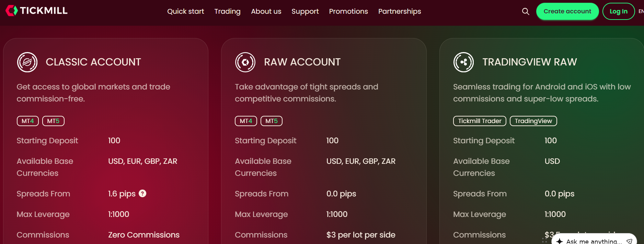644x244 pixels.
Task: Click the sparkle icon in chat widget
Action: 560,241
